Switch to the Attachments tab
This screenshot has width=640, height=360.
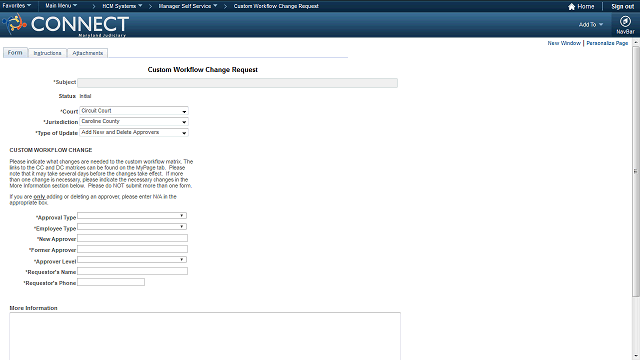pyautogui.click(x=87, y=53)
